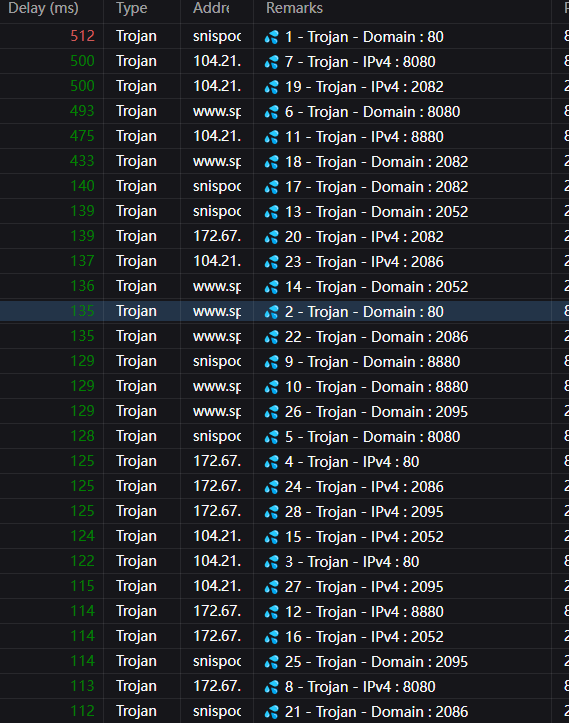
Task: Select remark '8 - Trojan - IPv4 : 8080'
Action: [360, 687]
